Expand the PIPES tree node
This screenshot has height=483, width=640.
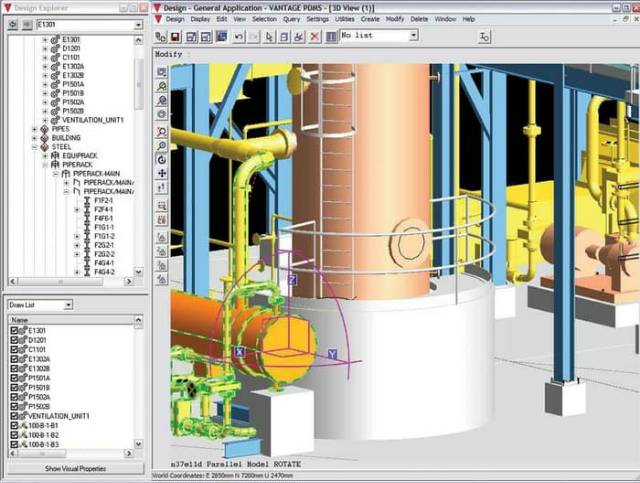pyautogui.click(x=34, y=129)
